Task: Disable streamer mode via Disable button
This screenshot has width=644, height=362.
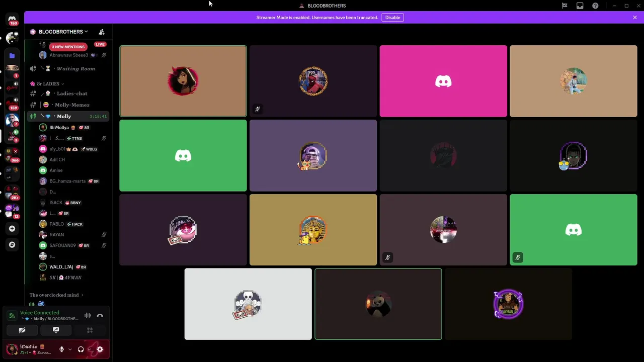Action: tap(392, 18)
